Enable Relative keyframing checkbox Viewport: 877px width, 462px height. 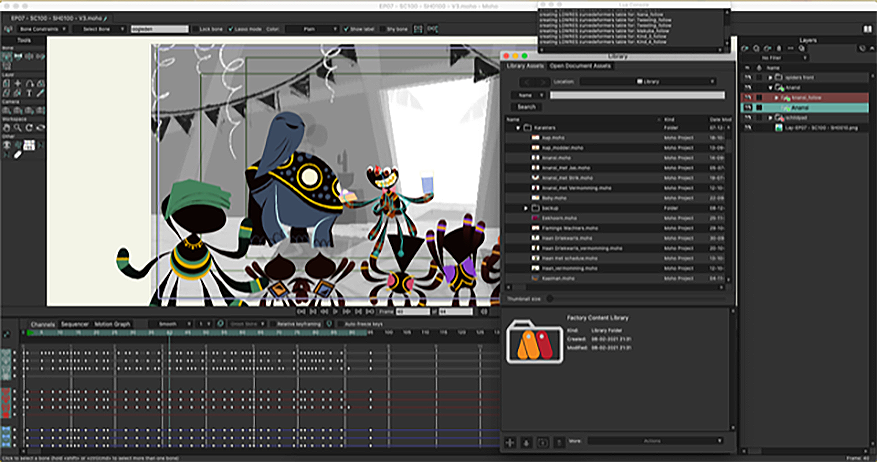tap(274, 324)
